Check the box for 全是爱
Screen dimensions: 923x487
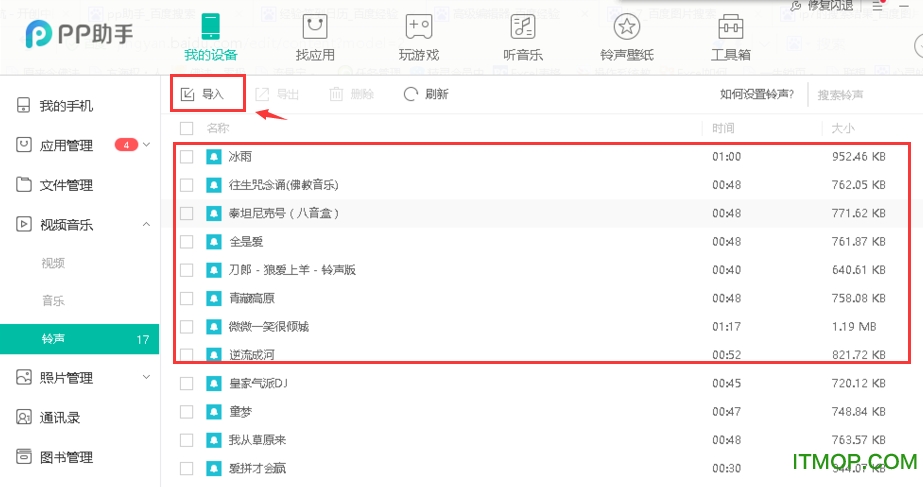[x=187, y=241]
